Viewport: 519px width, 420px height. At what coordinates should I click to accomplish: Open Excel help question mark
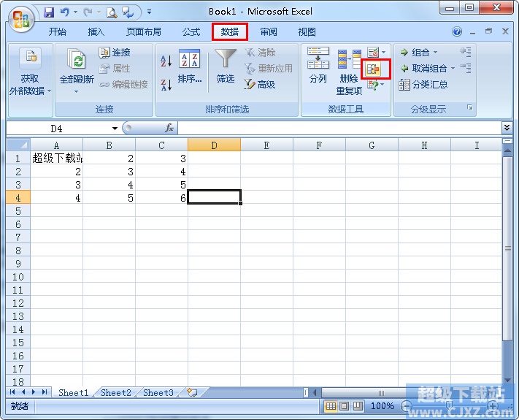tap(457, 32)
